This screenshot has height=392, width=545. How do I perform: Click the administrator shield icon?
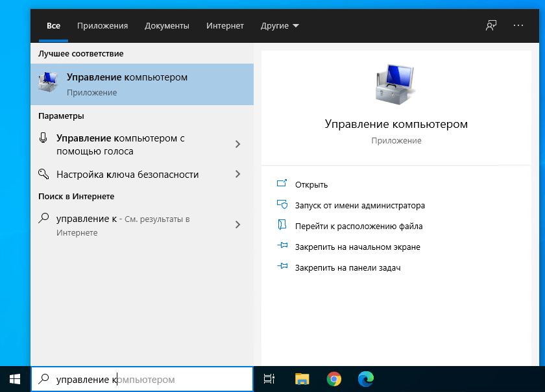pos(282,204)
